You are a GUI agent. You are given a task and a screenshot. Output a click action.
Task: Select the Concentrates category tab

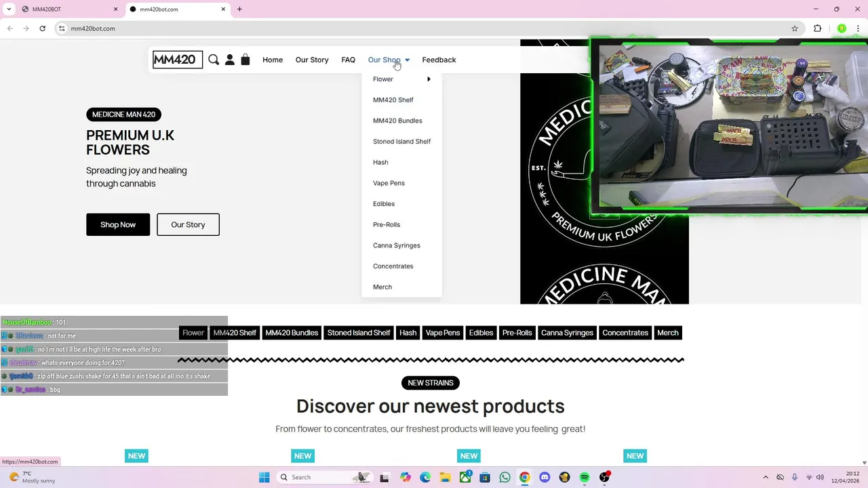click(x=625, y=333)
